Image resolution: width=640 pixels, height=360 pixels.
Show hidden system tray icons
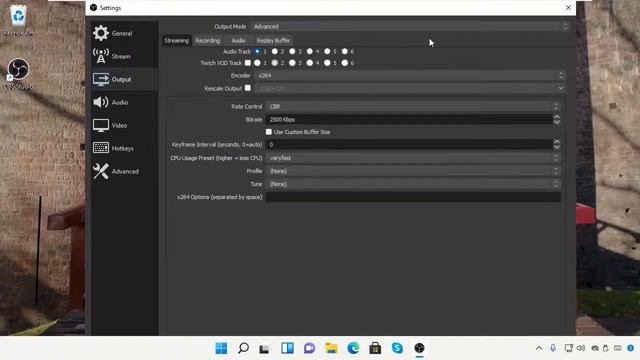tap(539, 348)
